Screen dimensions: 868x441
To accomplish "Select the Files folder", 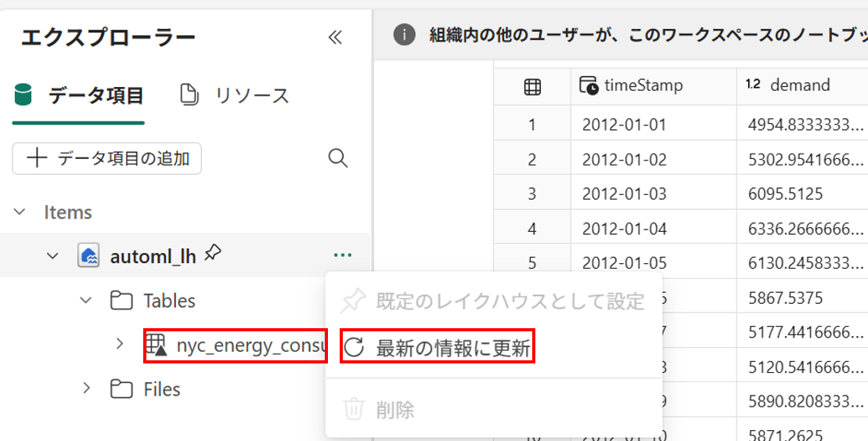I will 162,389.
